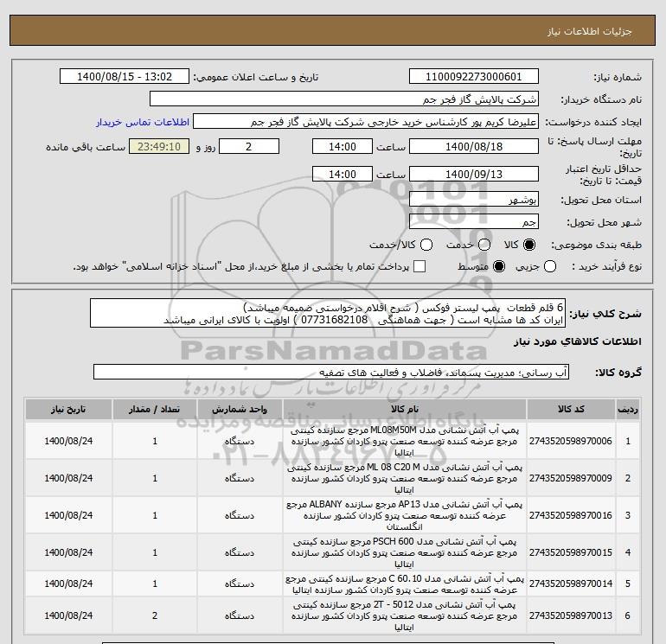Viewport: 666px width, 644px height.
Task: Click item name with model AP13 ALBANY
Action: 405,515
